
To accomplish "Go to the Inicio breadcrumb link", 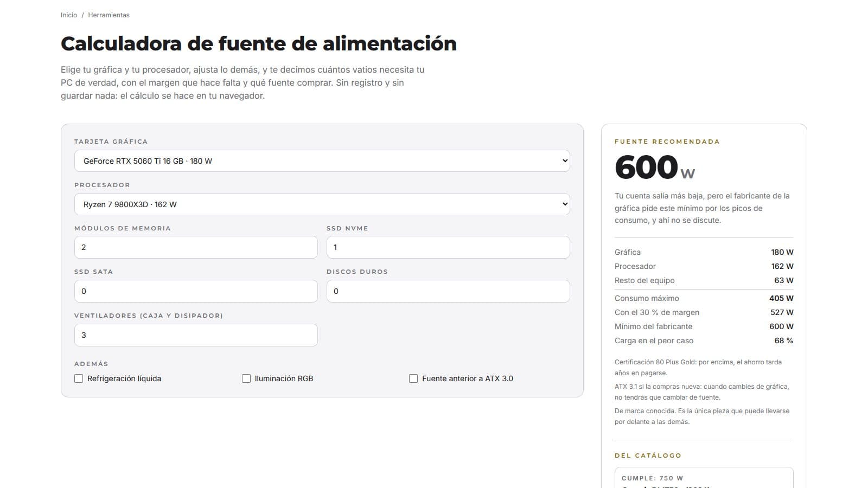I will [x=69, y=15].
